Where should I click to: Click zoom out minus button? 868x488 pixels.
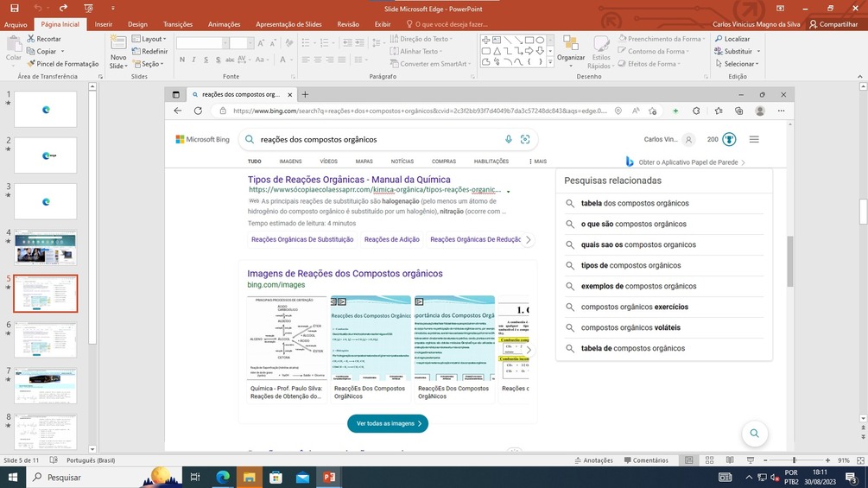click(x=765, y=460)
